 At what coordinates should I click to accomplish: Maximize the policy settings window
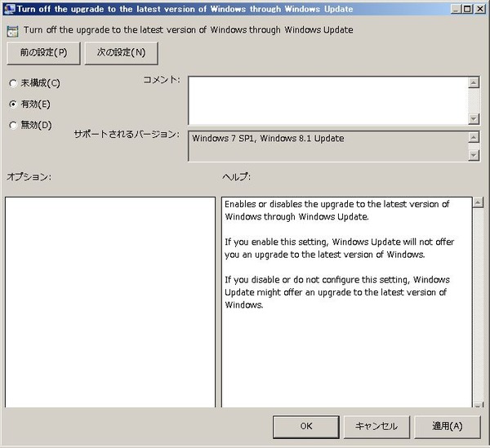point(467,9)
